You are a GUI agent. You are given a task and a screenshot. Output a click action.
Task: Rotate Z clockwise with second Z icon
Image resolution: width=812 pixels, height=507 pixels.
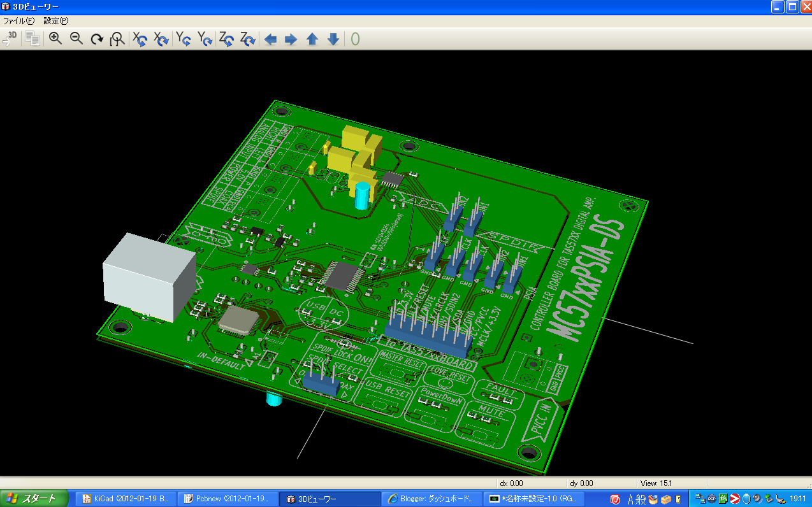[x=248, y=39]
